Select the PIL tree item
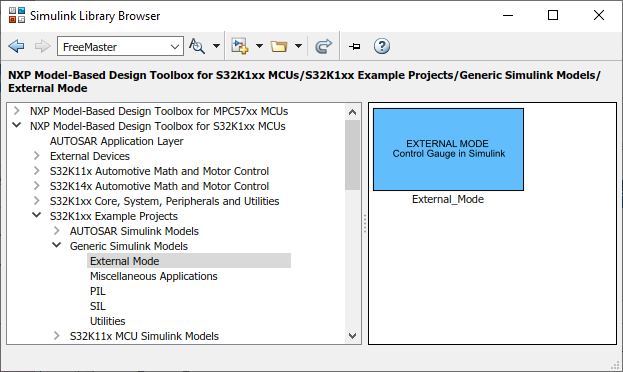Image resolution: width=623 pixels, height=372 pixels. click(98, 291)
